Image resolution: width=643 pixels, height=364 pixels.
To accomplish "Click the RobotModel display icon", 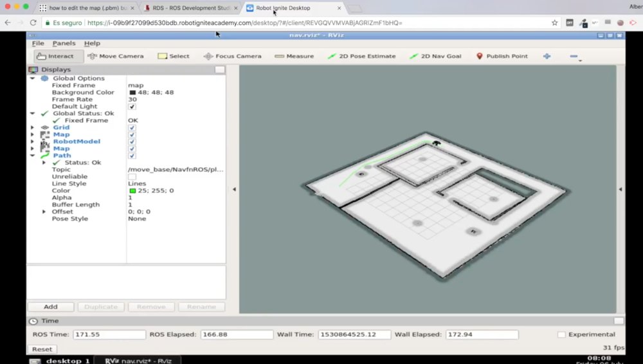I will coord(45,141).
